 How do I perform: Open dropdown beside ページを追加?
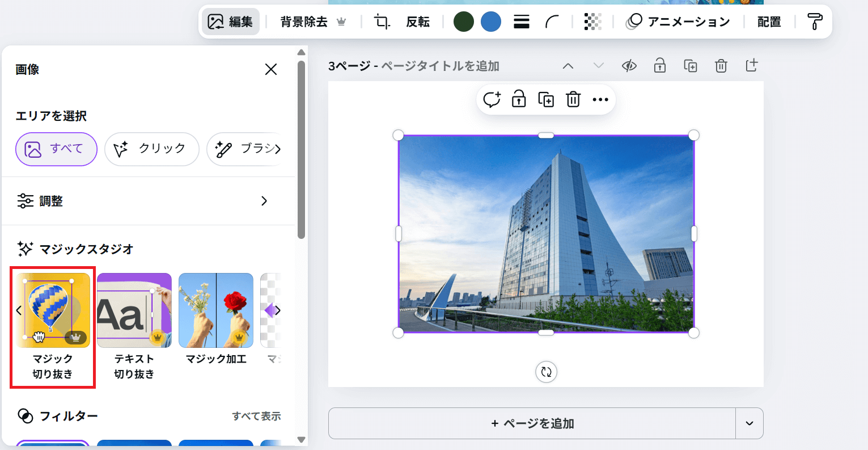point(750,423)
